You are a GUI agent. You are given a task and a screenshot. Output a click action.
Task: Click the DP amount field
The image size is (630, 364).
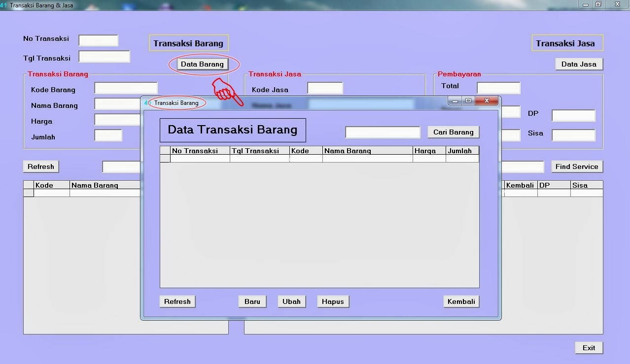coord(573,115)
